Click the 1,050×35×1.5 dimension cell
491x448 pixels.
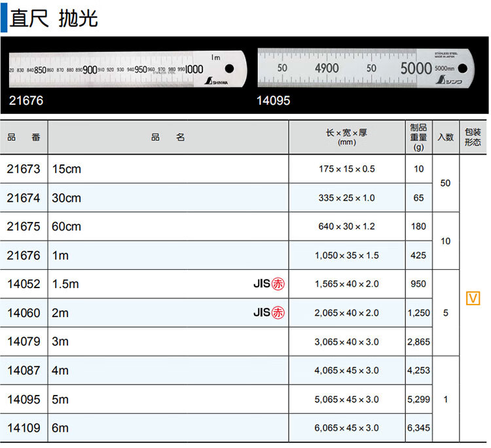pos(346,255)
